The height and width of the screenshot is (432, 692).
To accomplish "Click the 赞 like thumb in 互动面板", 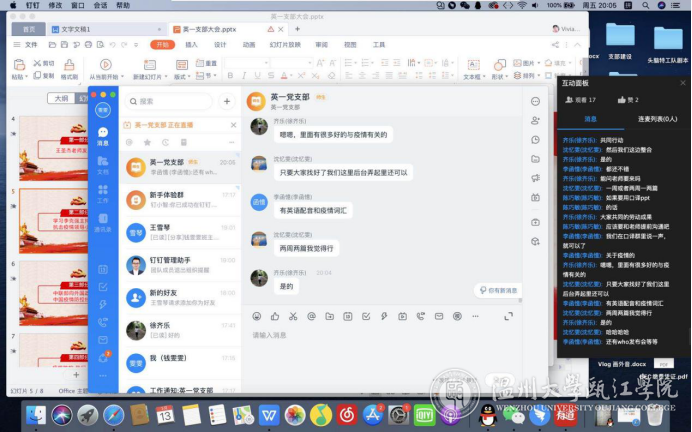I will point(622,100).
